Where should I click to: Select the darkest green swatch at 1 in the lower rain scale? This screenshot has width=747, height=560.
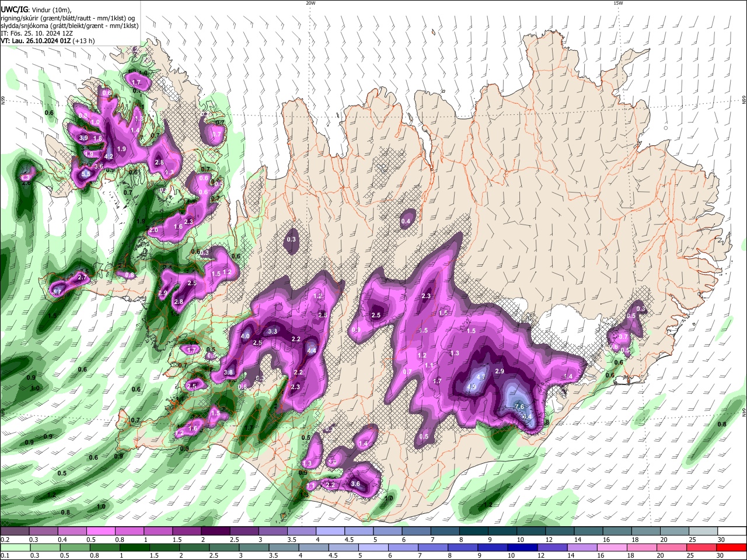pos(134,547)
